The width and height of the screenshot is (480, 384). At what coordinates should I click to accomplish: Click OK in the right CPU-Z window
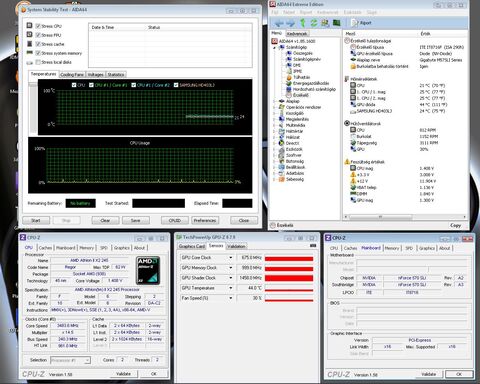(x=459, y=374)
